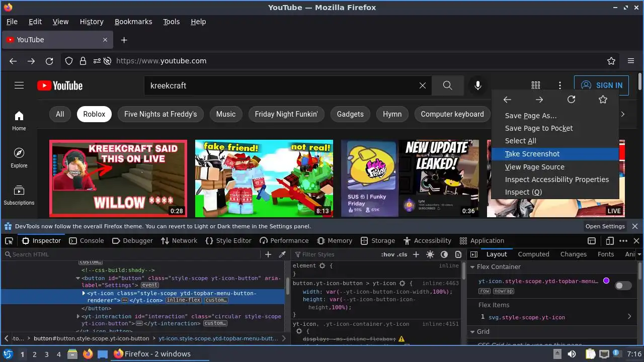
Task: Open the Kreekcraft Said This video thumbnail
Action: tap(118, 178)
